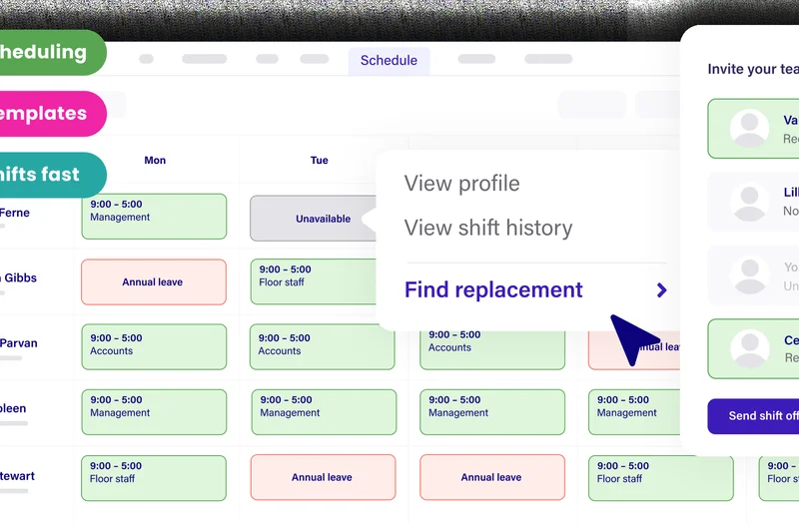Click Stewart's Tuesday Annual leave block
Image resolution: width=799 pixels, height=532 pixels.
pos(322,477)
